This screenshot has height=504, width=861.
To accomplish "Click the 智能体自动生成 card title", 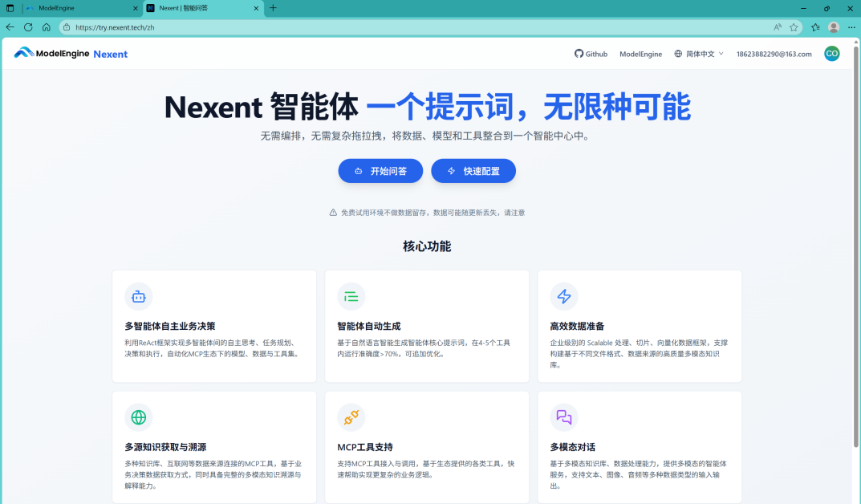I will click(369, 326).
